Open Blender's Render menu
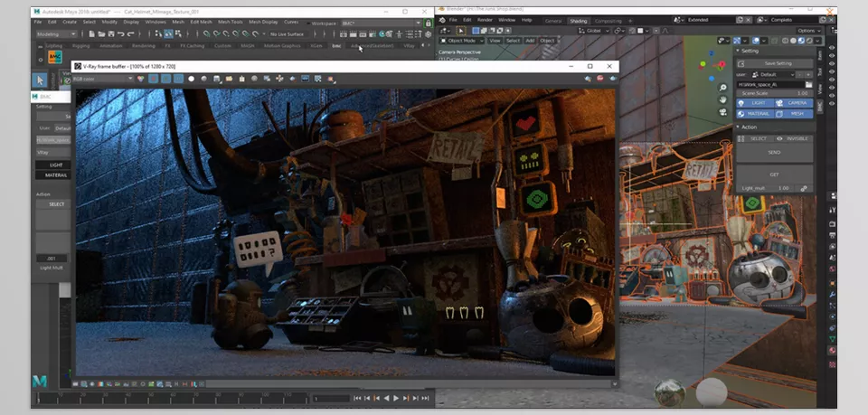Screen dimensions: 868x415 [x=485, y=20]
